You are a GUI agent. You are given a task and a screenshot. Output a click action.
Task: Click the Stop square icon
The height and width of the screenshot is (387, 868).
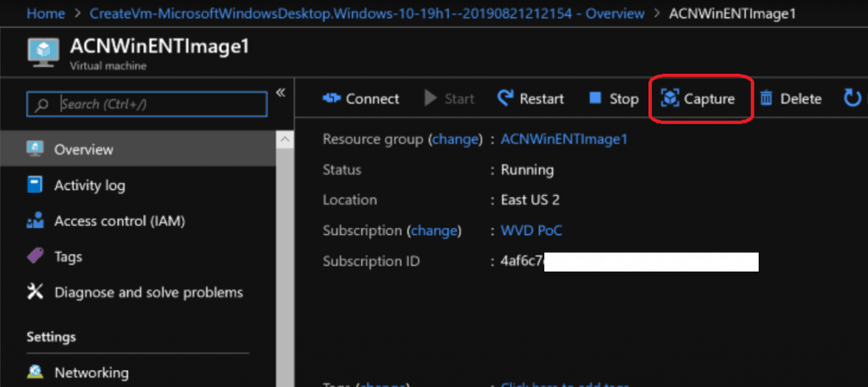[x=595, y=98]
